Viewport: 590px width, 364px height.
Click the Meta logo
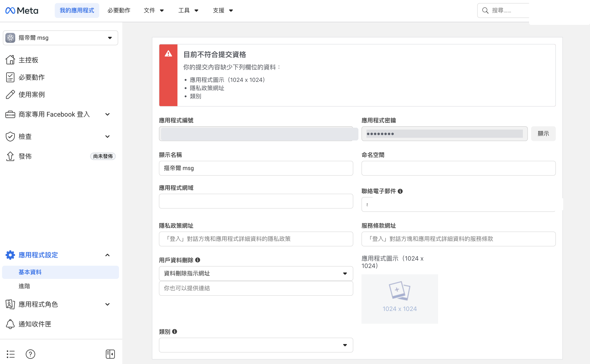click(x=22, y=10)
